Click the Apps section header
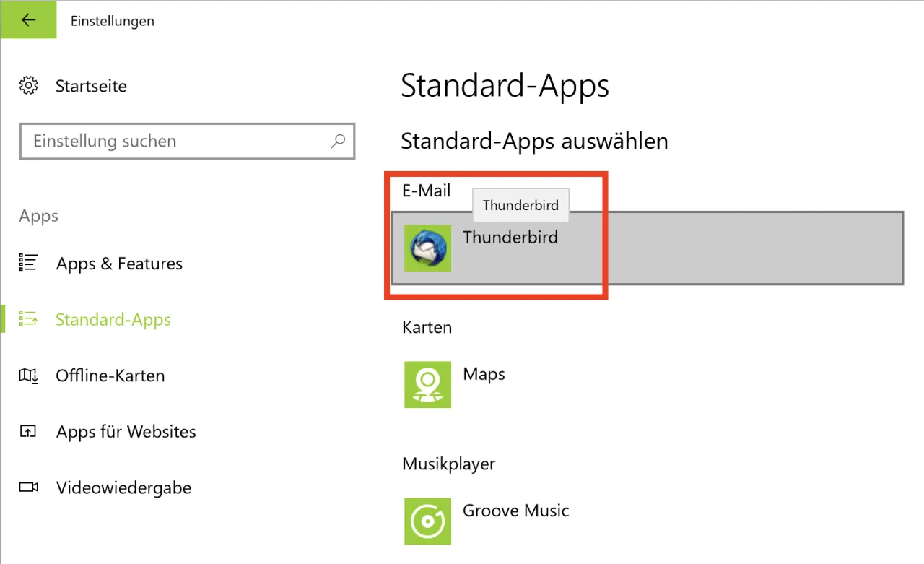The height and width of the screenshot is (564, 924). coord(39,217)
